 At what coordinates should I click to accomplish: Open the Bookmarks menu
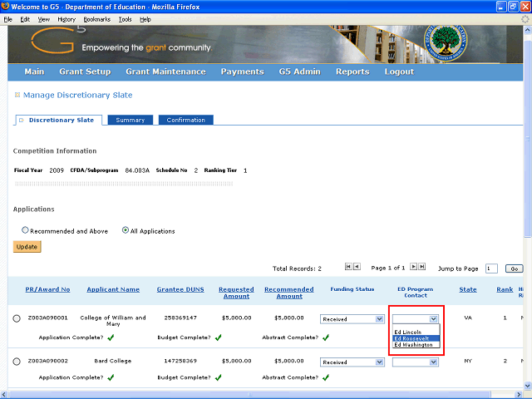tap(96, 18)
